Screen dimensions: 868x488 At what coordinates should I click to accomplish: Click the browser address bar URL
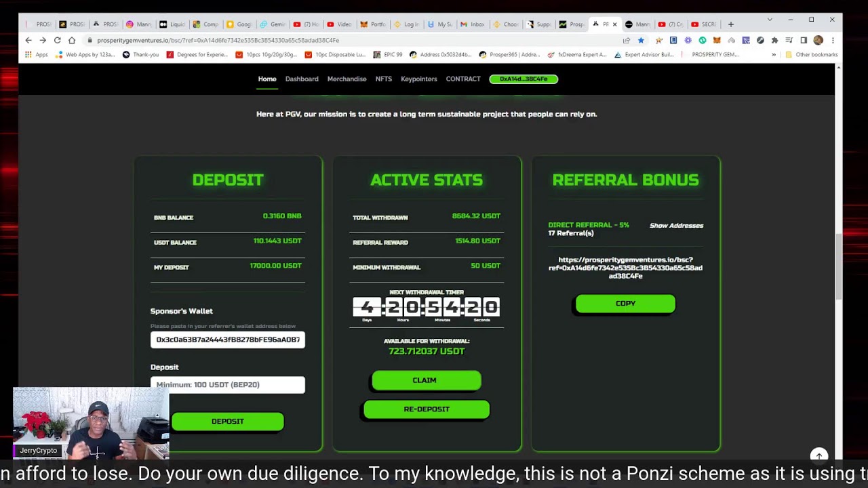point(218,40)
